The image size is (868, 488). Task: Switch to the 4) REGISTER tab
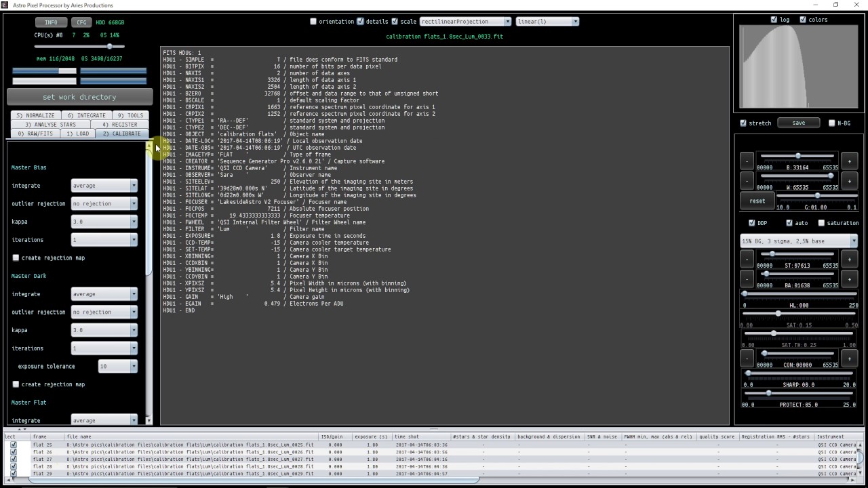pyautogui.click(x=119, y=125)
